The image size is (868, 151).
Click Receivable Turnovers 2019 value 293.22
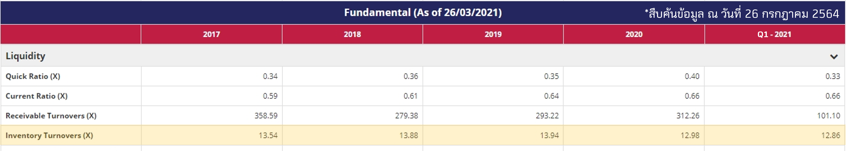[x=547, y=116]
